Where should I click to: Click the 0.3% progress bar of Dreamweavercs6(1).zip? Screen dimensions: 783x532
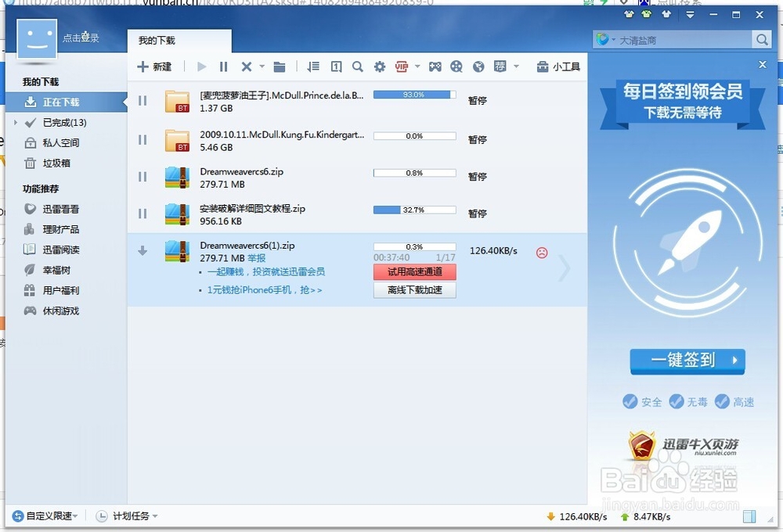click(414, 247)
